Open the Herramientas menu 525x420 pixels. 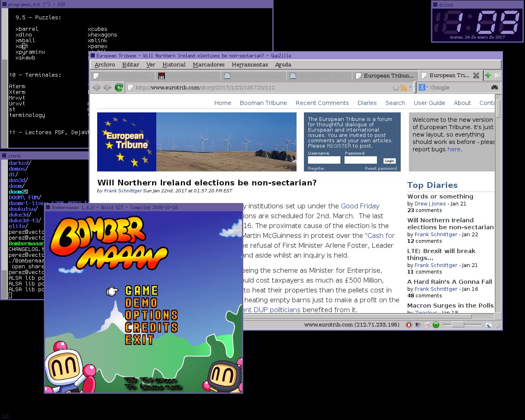point(250,65)
